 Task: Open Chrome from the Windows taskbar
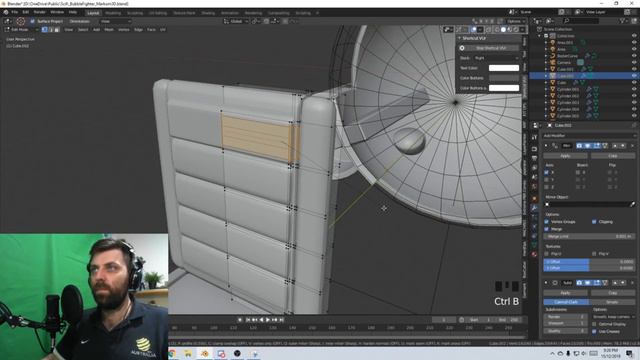click(172, 353)
